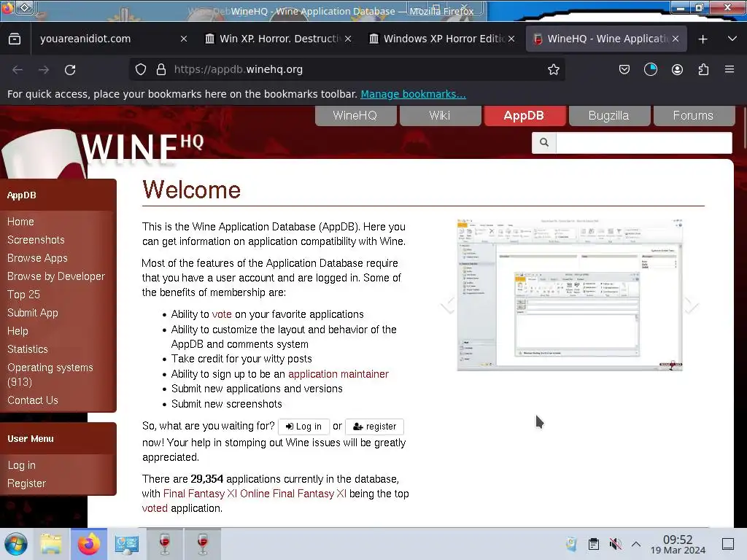Viewport: 747px width, 560px height.
Task: Open the tracking protection shield icon
Action: point(141,69)
